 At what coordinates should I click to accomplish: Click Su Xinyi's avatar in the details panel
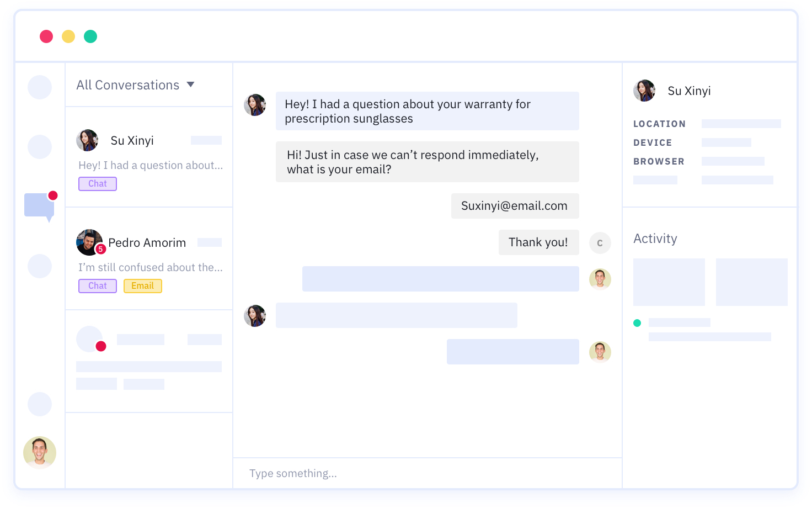(644, 91)
